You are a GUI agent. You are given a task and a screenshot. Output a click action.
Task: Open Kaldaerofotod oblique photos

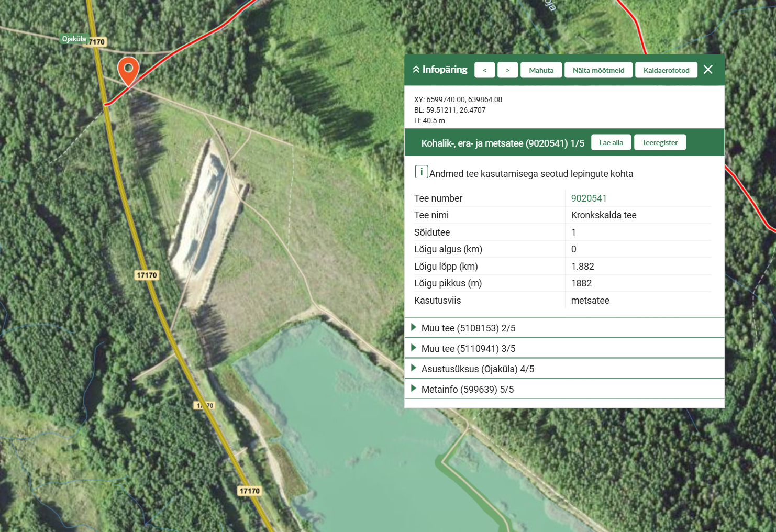666,70
